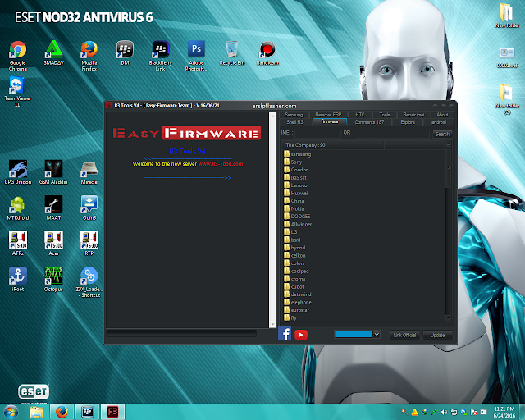Open TeamViewer 11 shortcut
The height and width of the screenshot is (420, 525).
18,91
